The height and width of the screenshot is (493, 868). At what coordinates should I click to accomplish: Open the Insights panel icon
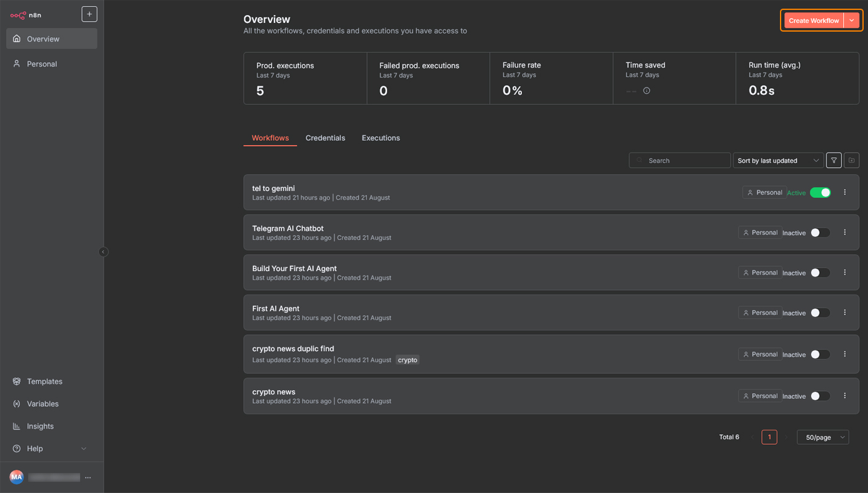(16, 426)
